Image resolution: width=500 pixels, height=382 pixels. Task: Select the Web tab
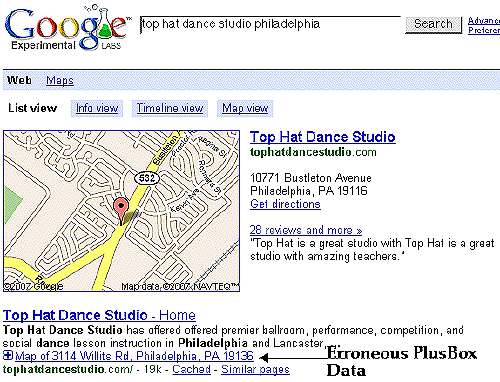tap(19, 80)
